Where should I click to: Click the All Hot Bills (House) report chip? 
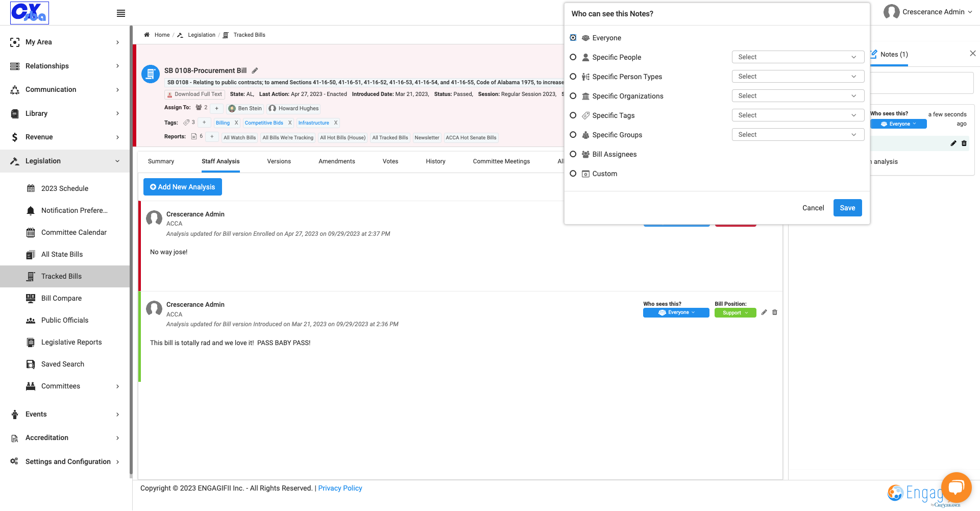(343, 137)
